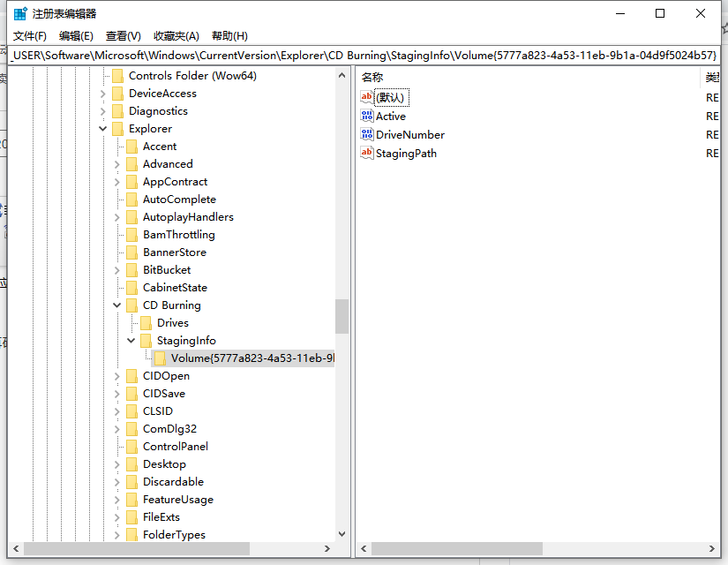The height and width of the screenshot is (565, 728).
Task: Click the CLSID key folder icon
Action: (x=131, y=411)
